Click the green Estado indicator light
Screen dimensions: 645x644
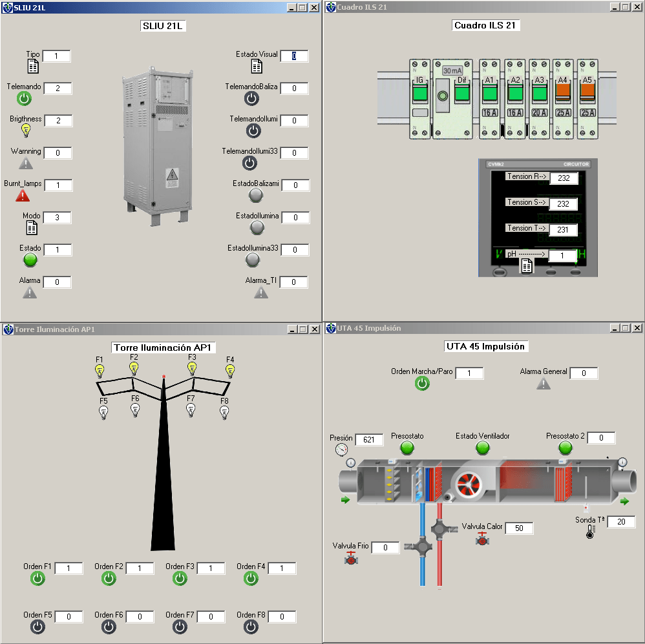tap(30, 260)
